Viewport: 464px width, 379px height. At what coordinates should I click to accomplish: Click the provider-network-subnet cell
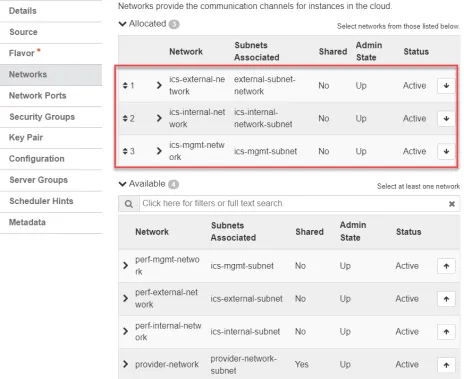[243, 365]
